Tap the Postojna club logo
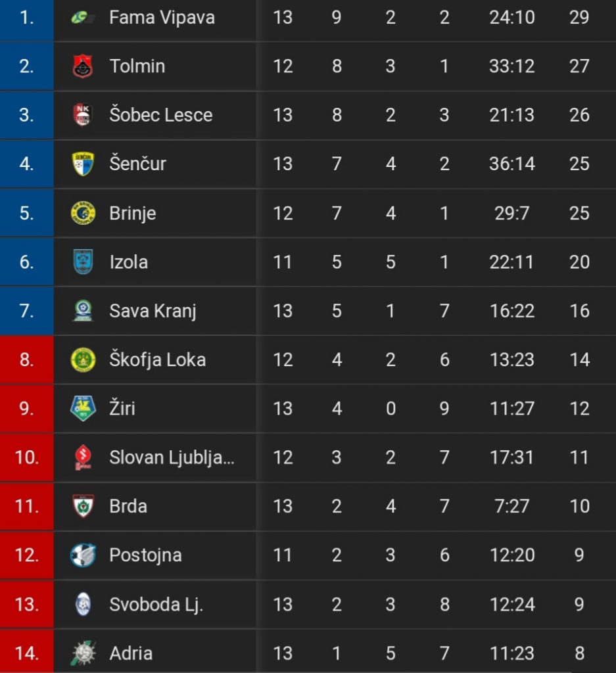616x673 pixels. pos(83,555)
